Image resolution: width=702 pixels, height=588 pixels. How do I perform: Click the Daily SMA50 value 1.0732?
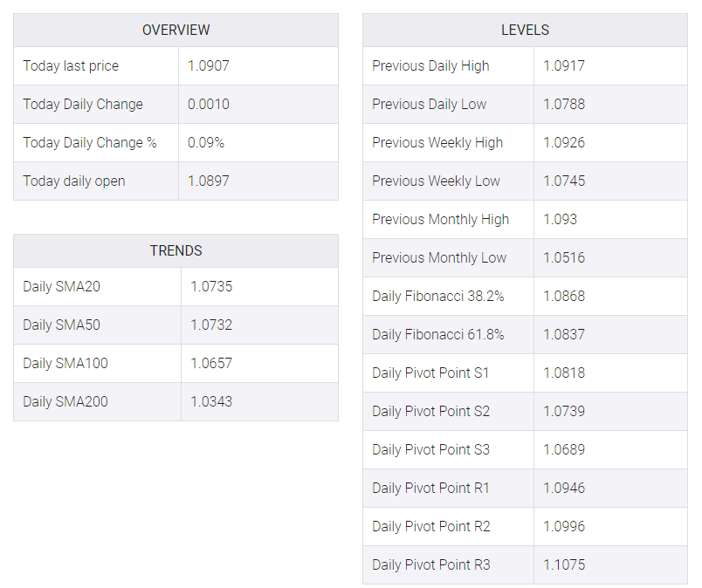click(x=211, y=325)
